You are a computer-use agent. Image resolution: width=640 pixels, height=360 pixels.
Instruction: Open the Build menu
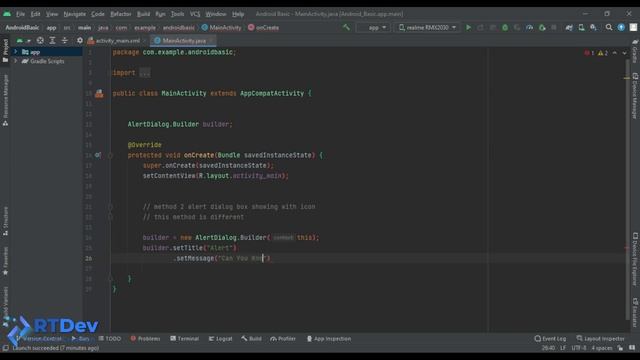(x=143, y=14)
